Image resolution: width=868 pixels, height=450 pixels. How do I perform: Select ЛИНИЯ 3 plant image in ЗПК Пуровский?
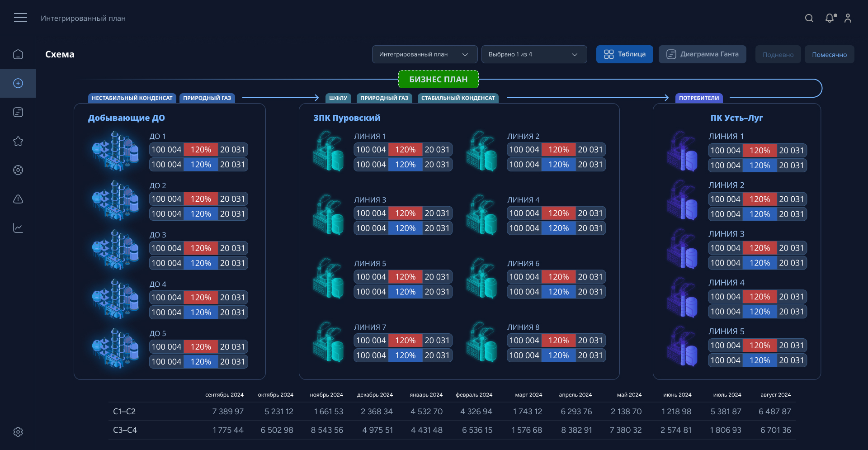click(x=329, y=214)
